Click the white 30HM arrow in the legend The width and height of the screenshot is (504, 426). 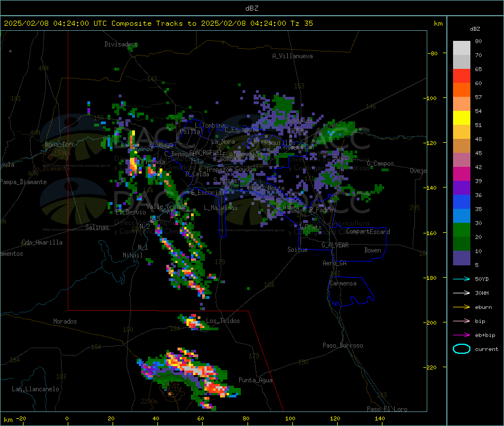point(461,293)
